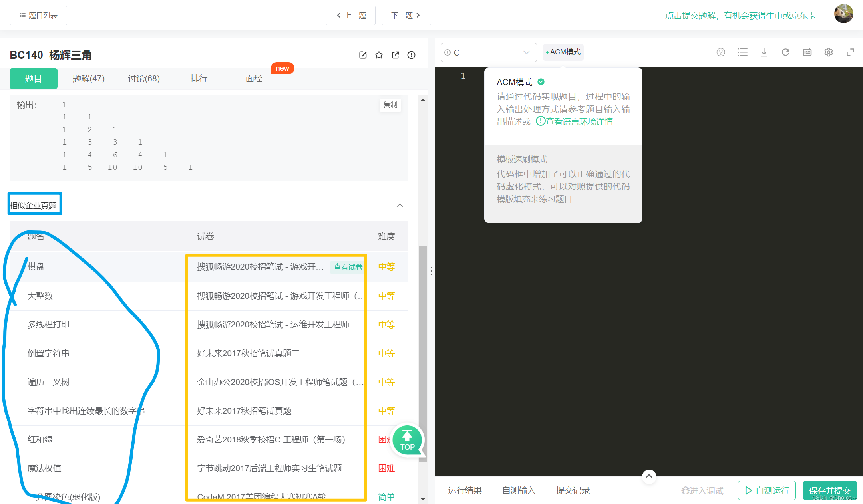
Task: Open the 倒置字符串 problem
Action: 48,353
